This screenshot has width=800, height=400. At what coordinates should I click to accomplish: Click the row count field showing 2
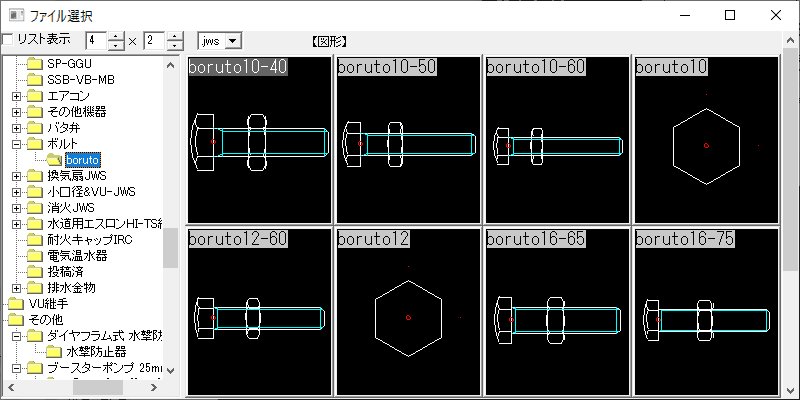pyautogui.click(x=155, y=41)
